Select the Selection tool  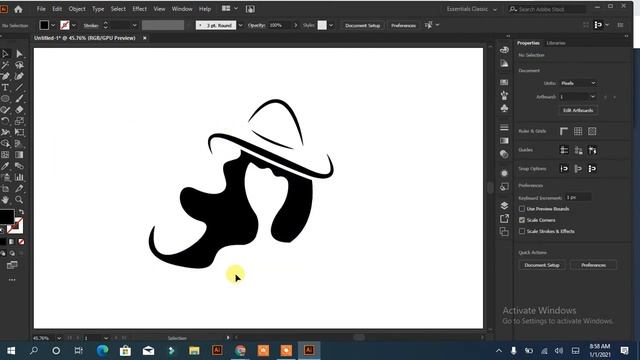pos(5,54)
